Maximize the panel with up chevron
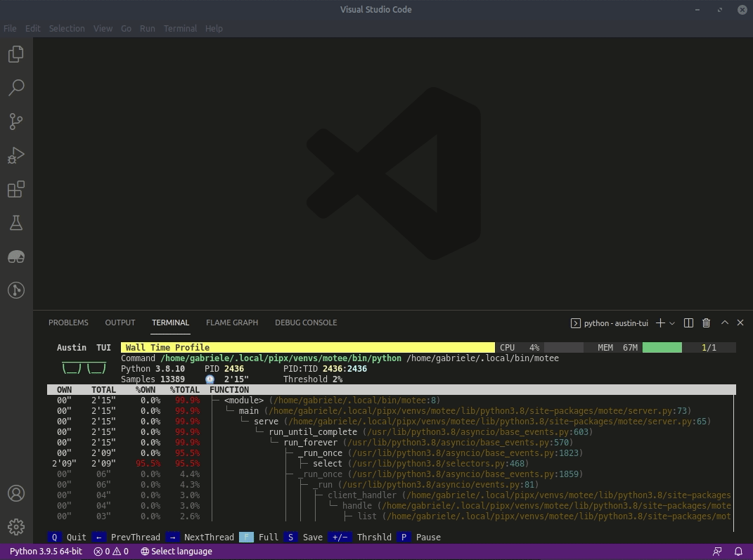 coord(725,323)
